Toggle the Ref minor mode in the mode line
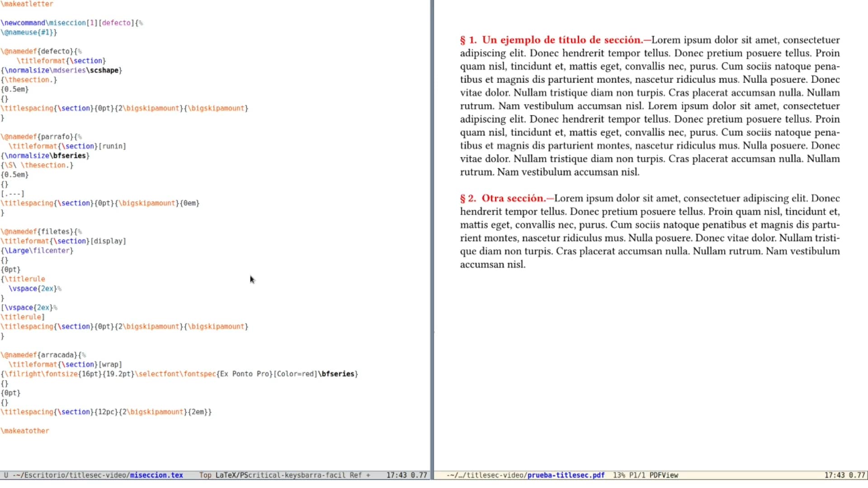Viewport: 868px width, 488px height. (356, 475)
